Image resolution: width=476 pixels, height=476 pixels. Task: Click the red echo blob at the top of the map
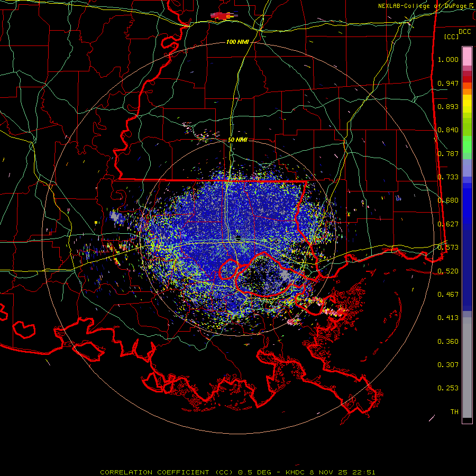[223, 15]
